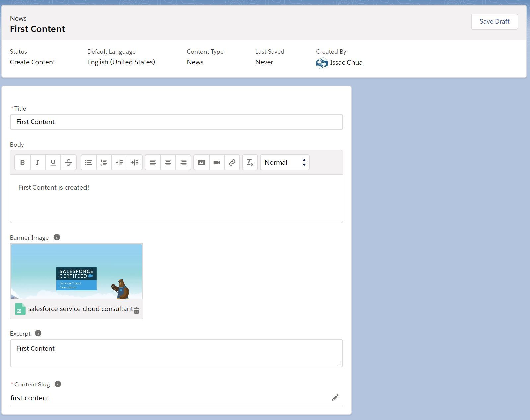Delete the banner image with trash icon
This screenshot has height=420, width=530.
pos(136,311)
